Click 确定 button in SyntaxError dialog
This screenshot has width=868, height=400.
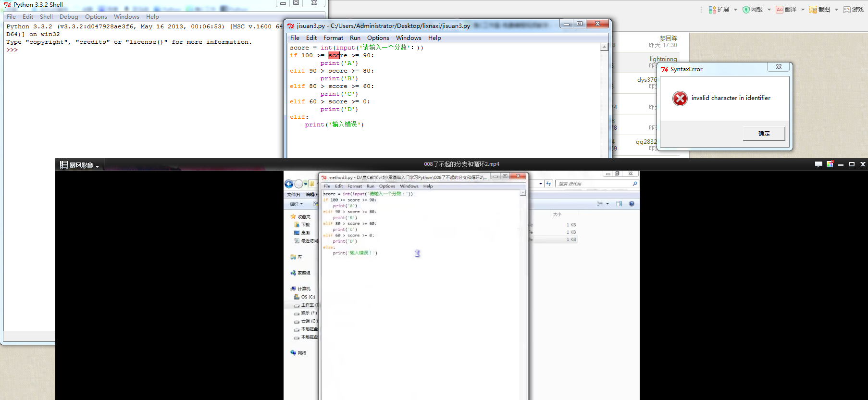[764, 134]
